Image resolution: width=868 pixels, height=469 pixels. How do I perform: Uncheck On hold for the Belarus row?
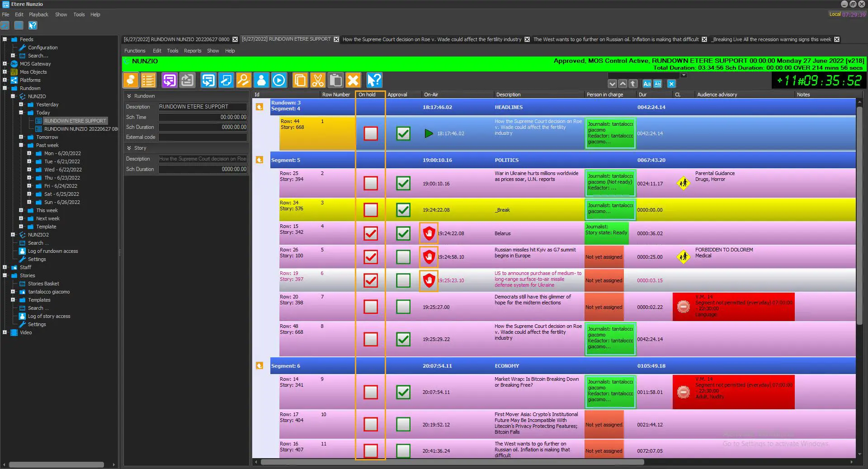(371, 233)
